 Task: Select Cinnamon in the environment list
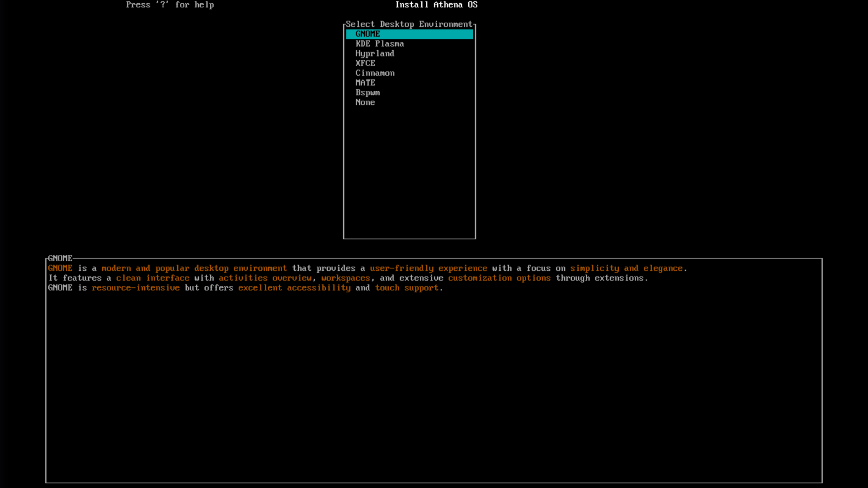(375, 73)
